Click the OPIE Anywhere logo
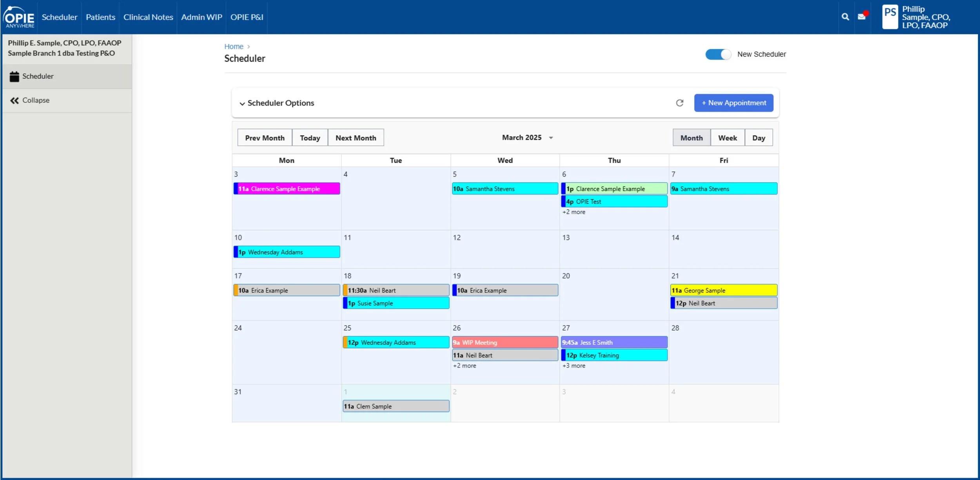This screenshot has height=480, width=980. click(x=19, y=17)
